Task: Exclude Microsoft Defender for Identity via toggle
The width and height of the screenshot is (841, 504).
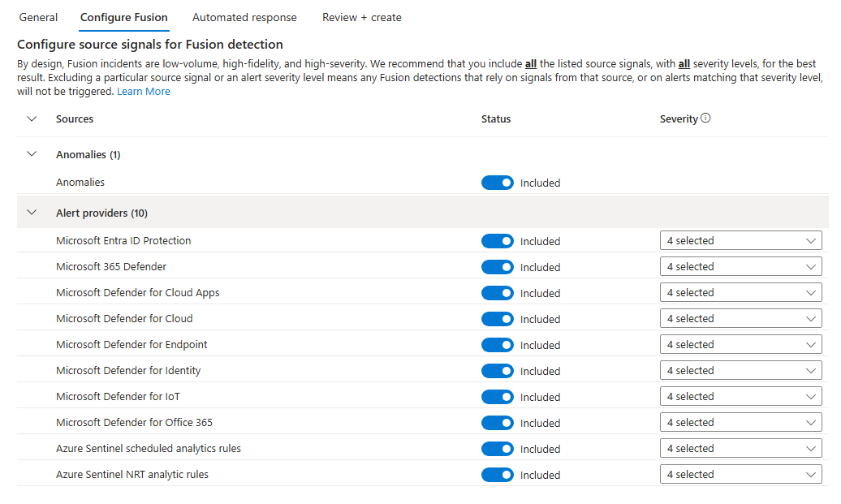Action: [x=497, y=371]
